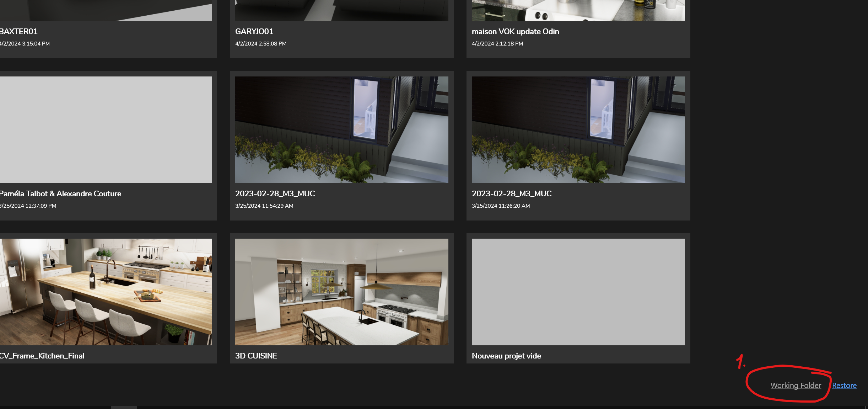Click the CV_Frame_Kitchen_Final title text
This screenshot has width=868, height=409.
coord(42,356)
